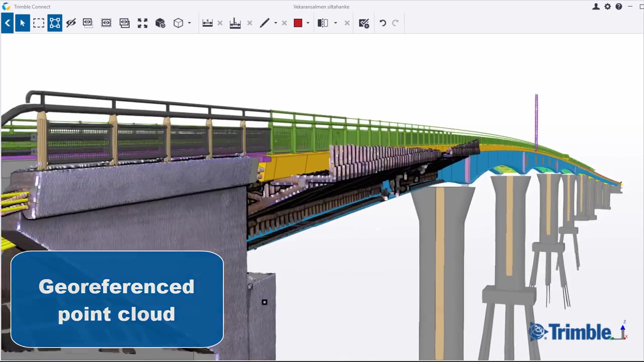
Task: Open Trimble Connect settings gear
Action: click(607, 7)
